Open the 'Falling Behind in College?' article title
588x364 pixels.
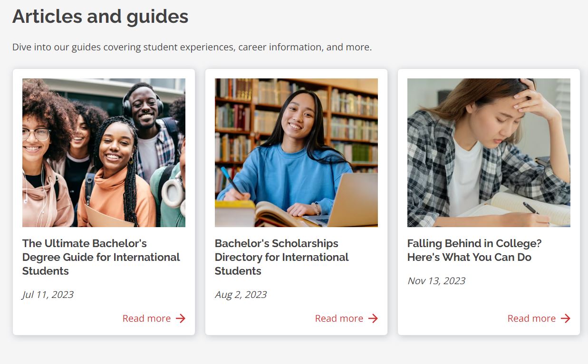tap(474, 250)
